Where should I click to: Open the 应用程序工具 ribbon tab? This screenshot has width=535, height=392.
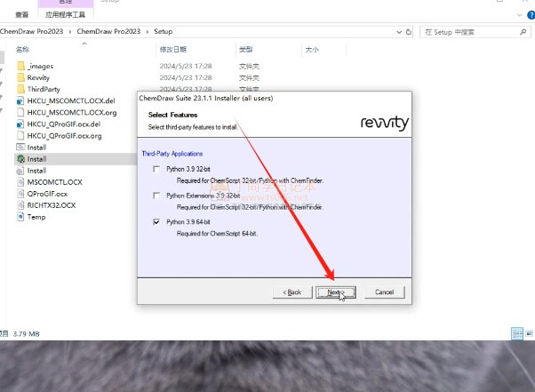pyautogui.click(x=65, y=15)
